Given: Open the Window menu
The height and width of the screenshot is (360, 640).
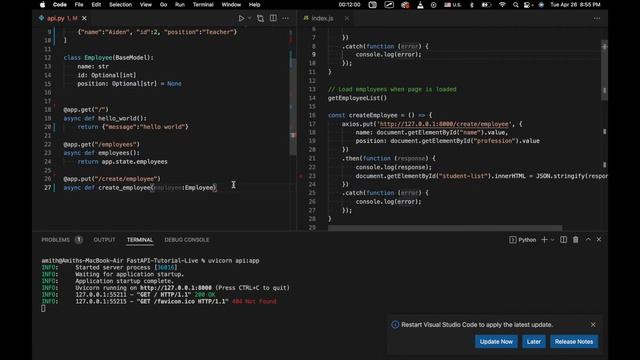Looking at the screenshot, I should click(x=231, y=4).
